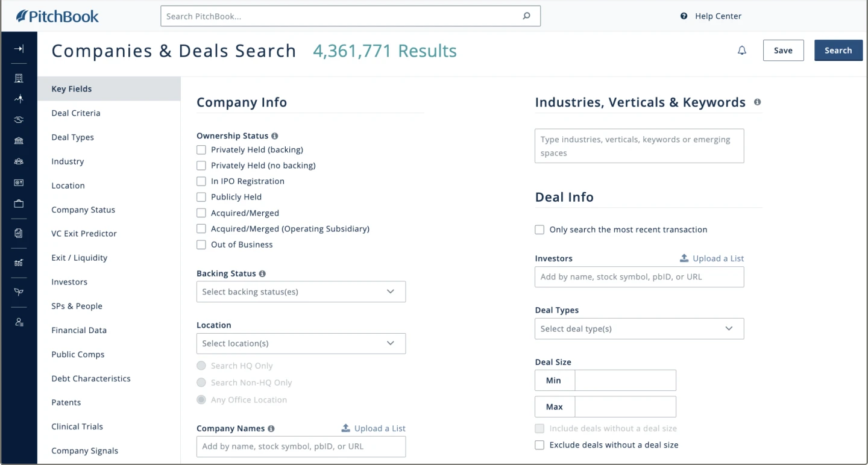The width and height of the screenshot is (868, 465).
Task: Open the bar chart analytics icon in sidebar
Action: 19,263
